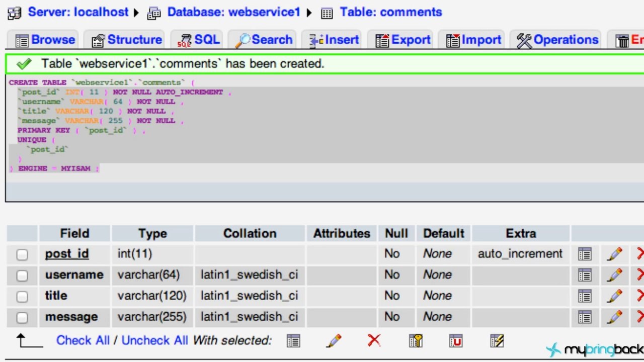Click the Collation column header

coord(250,234)
